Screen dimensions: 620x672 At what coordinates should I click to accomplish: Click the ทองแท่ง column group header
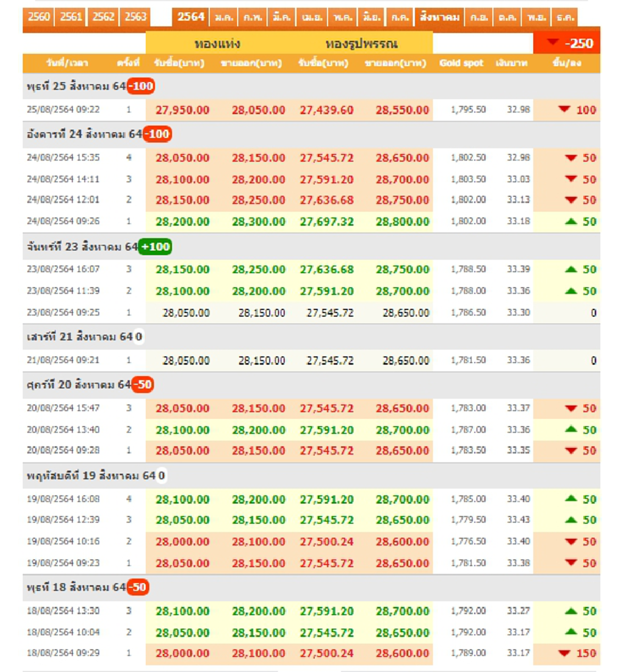click(x=218, y=43)
